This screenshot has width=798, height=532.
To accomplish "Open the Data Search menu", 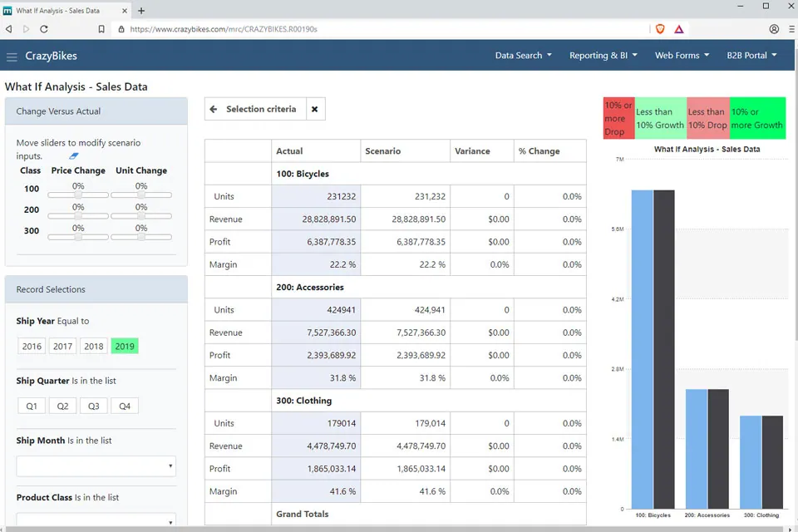I will click(523, 56).
